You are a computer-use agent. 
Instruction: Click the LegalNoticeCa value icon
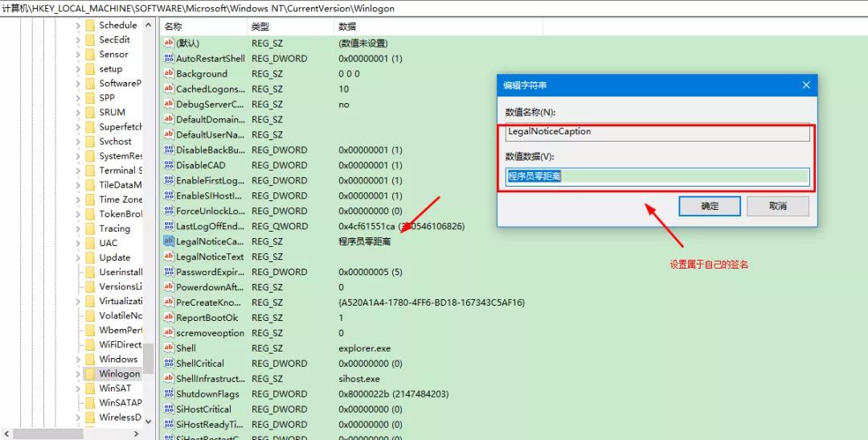tap(169, 241)
